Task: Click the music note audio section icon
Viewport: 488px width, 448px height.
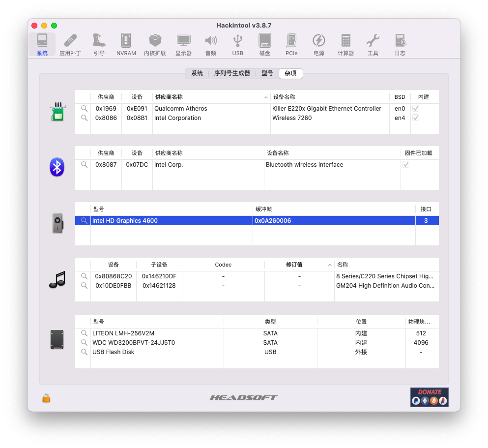Action: click(57, 280)
